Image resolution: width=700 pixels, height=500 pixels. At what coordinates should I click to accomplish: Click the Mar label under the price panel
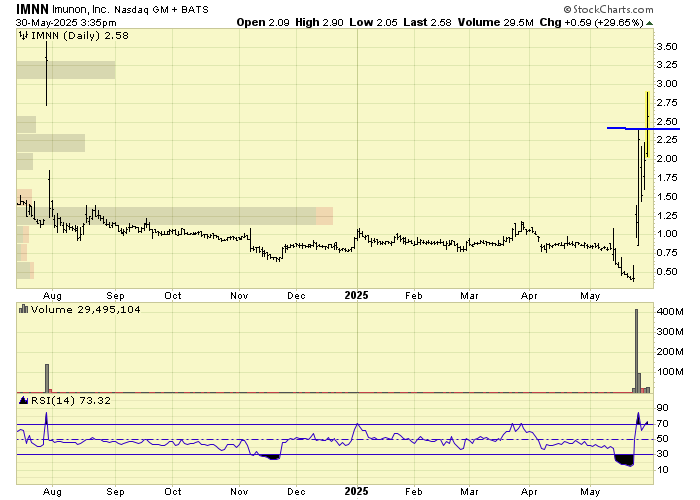coord(470,296)
